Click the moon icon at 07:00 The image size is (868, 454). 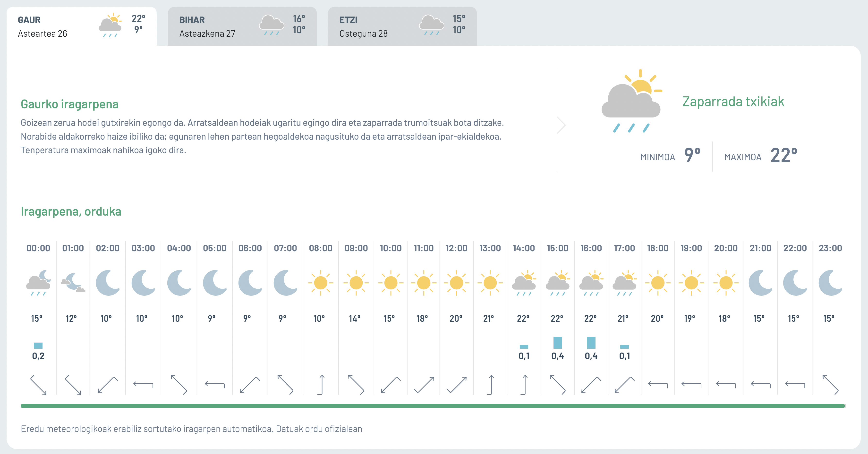coord(285,283)
